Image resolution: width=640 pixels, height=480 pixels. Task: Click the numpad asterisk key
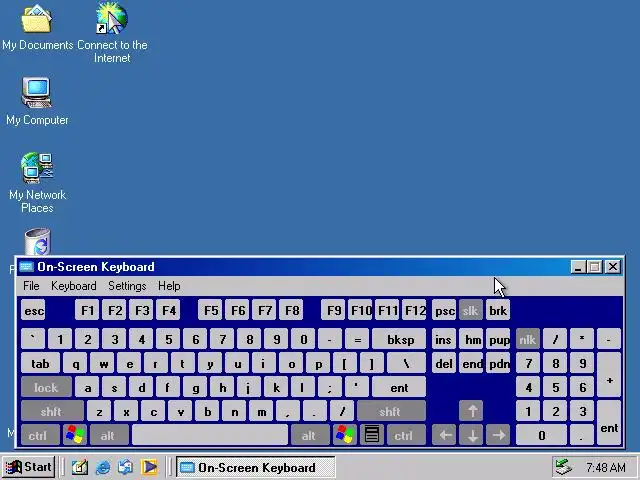(x=582, y=339)
